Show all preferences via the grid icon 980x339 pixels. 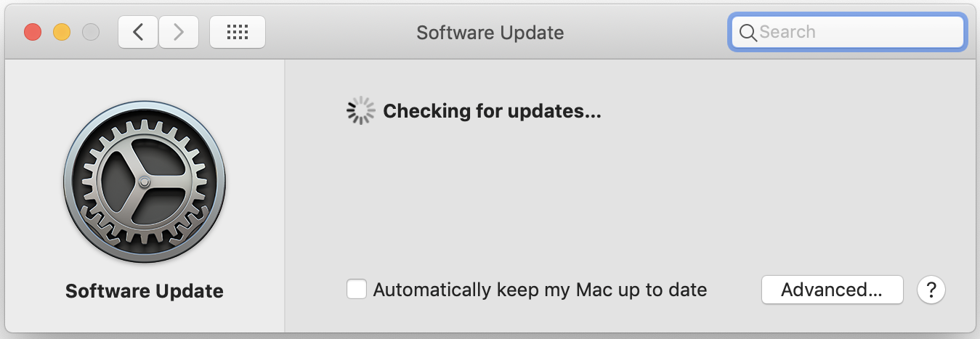pyautogui.click(x=238, y=32)
